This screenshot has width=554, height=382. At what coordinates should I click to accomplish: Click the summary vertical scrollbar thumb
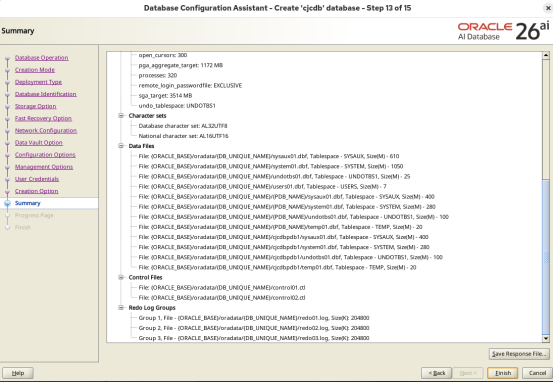pyautogui.click(x=546, y=257)
